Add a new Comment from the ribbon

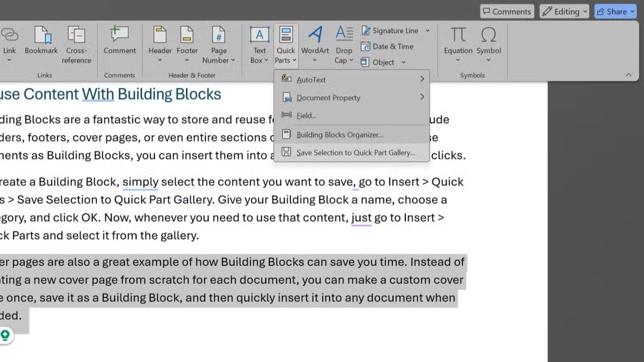click(x=120, y=36)
